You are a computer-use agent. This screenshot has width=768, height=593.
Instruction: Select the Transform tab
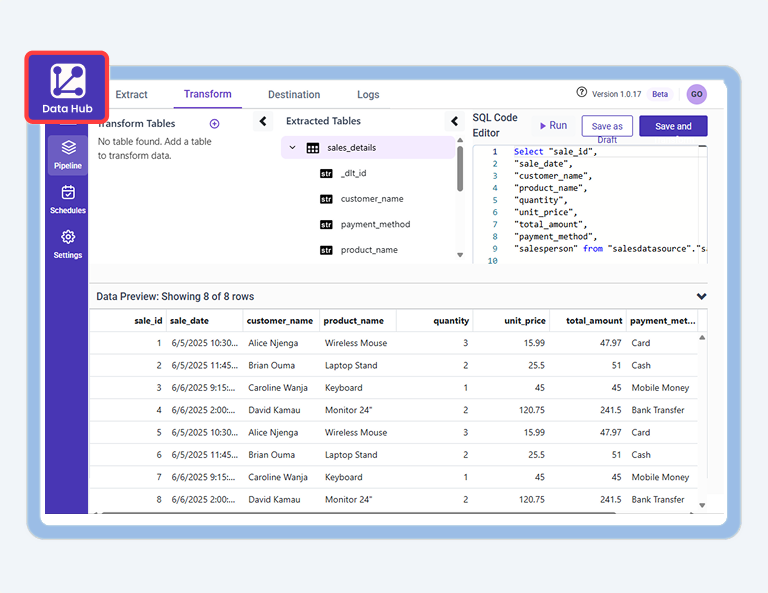click(208, 94)
